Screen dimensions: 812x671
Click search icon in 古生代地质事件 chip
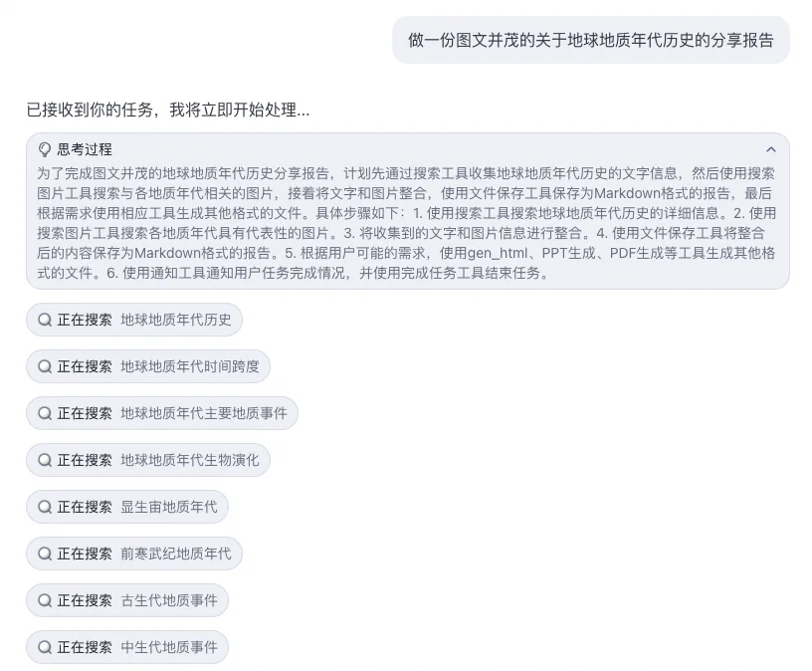coord(45,600)
